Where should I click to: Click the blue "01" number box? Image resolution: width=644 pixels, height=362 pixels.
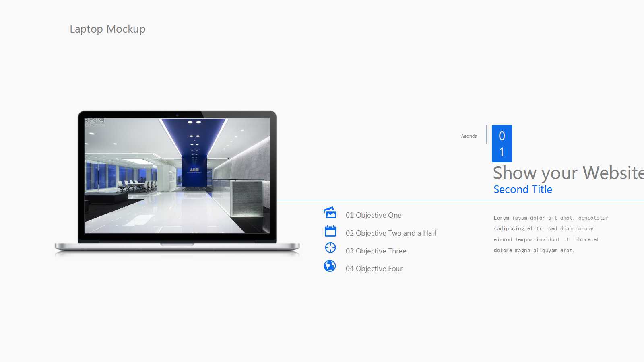click(502, 144)
